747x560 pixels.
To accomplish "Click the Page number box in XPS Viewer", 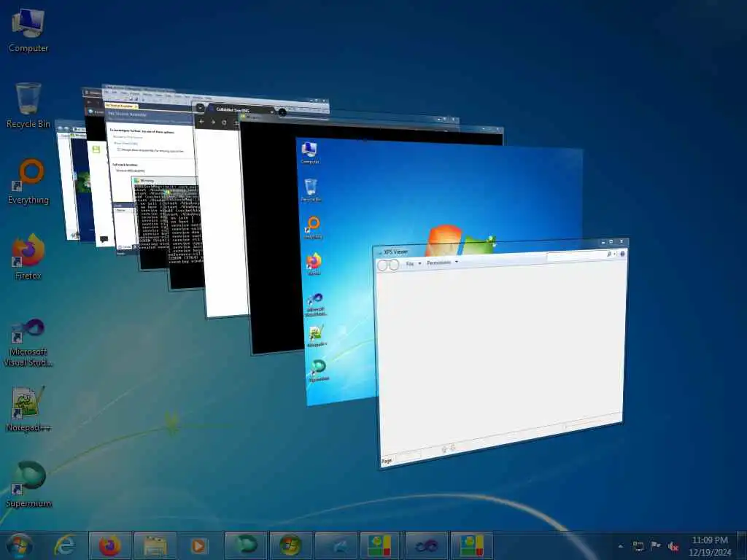I will [409, 456].
